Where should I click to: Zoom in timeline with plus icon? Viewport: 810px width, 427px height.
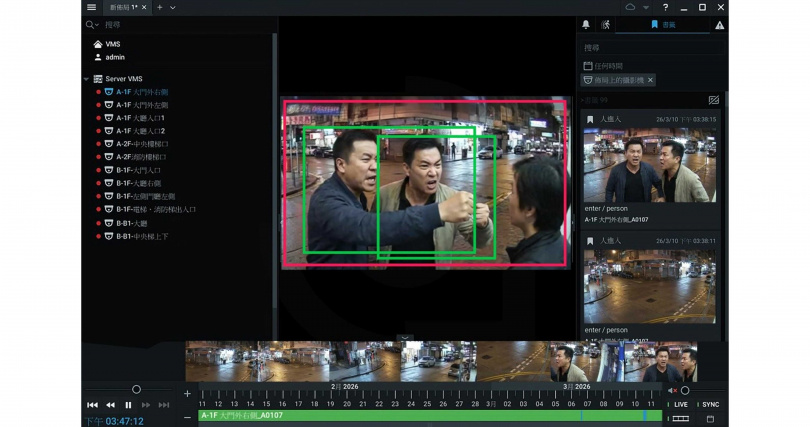click(187, 393)
